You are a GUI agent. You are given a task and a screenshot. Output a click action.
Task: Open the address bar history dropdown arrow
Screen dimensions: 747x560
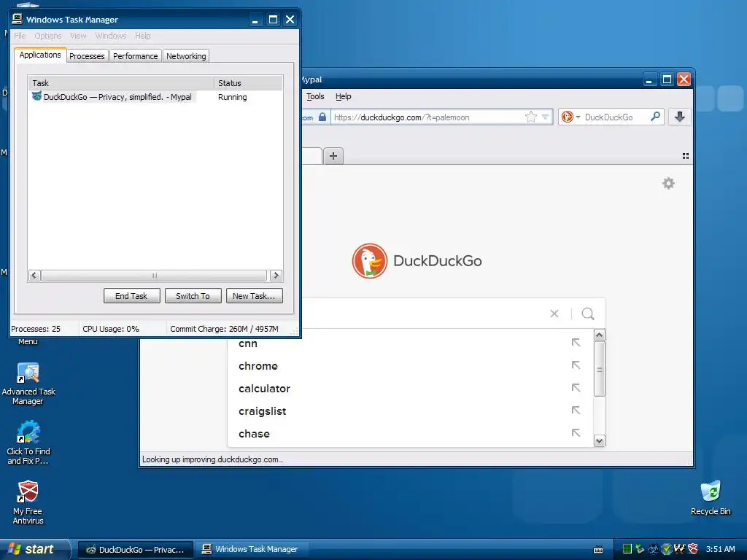(x=545, y=117)
